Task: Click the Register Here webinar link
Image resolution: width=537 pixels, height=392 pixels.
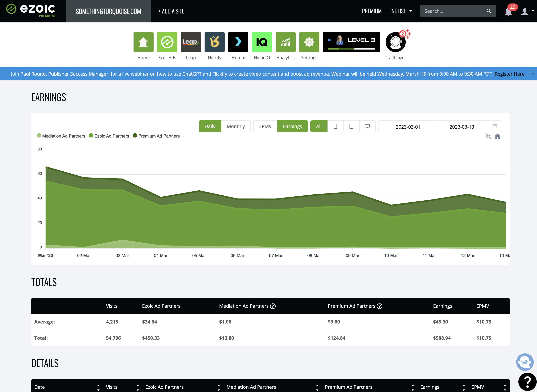Action: click(x=509, y=74)
